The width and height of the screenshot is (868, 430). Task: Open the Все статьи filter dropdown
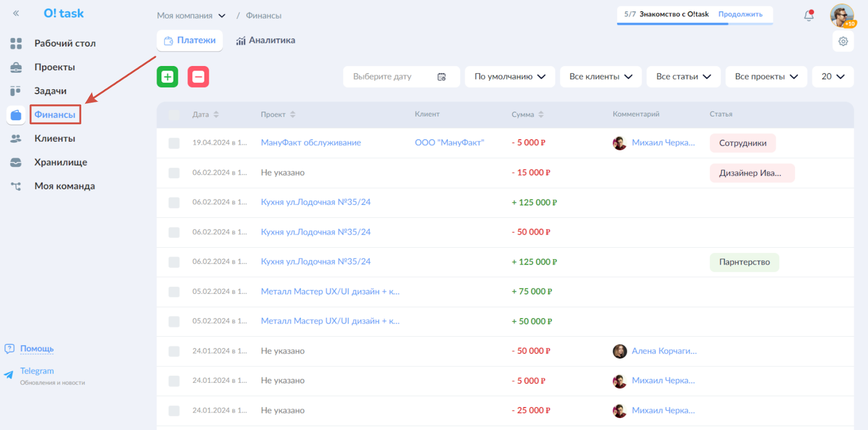tap(684, 77)
